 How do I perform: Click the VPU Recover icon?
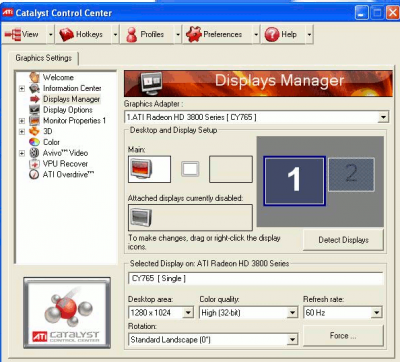[34, 164]
